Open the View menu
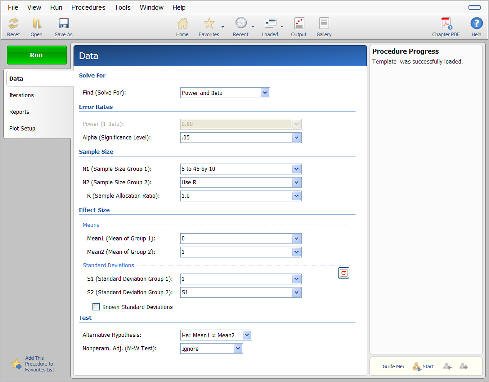 click(34, 7)
